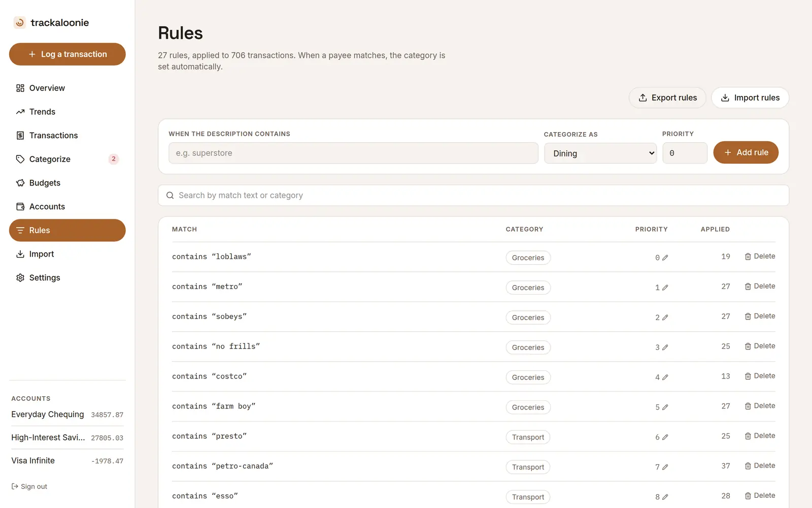Click Export rules button
812x508 pixels.
tap(667, 98)
